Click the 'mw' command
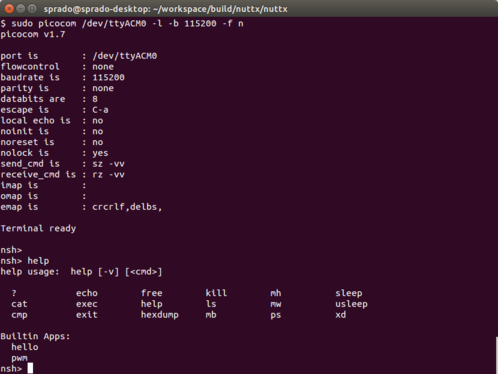The image size is (498, 374). [x=276, y=304]
